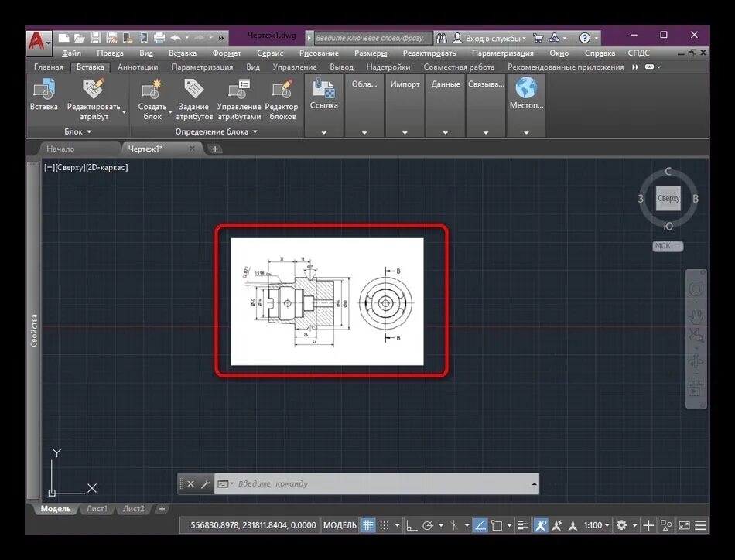Open the workspace switching gear icon

point(621,525)
